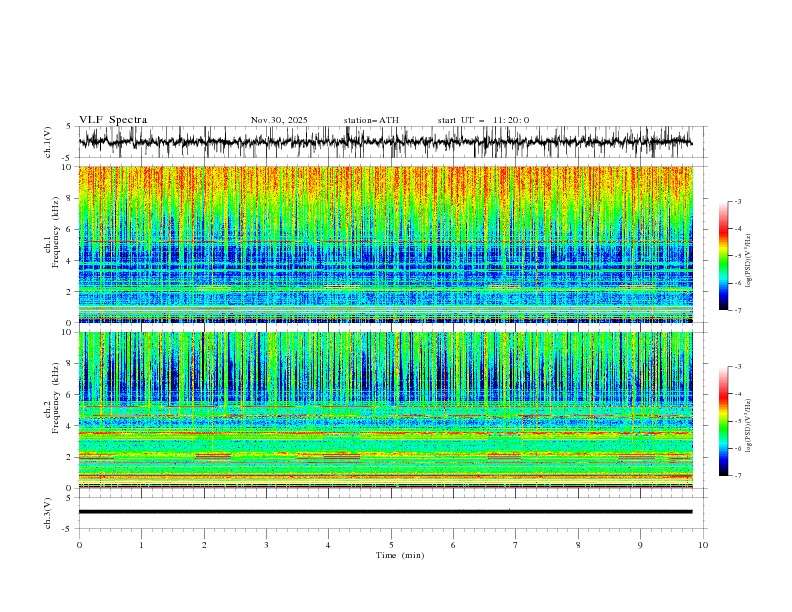Click the ch.2 log(PSD) colorbar label
This screenshot has height=612, width=792.
pos(749,425)
